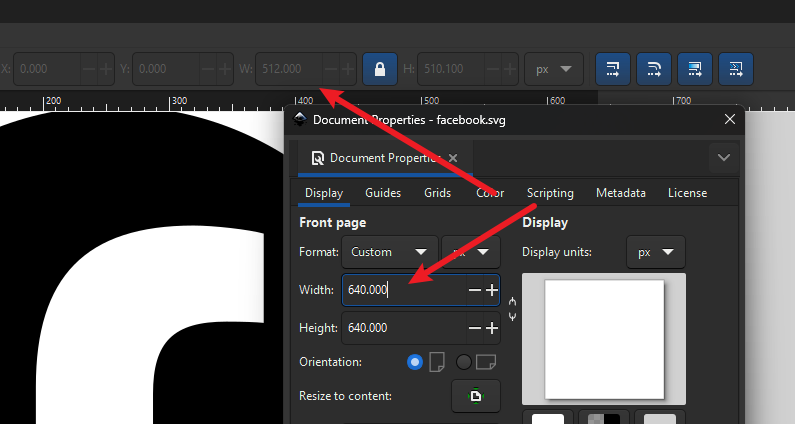Increase the toolbar W value
The width and height of the screenshot is (795, 424).
pyautogui.click(x=347, y=68)
